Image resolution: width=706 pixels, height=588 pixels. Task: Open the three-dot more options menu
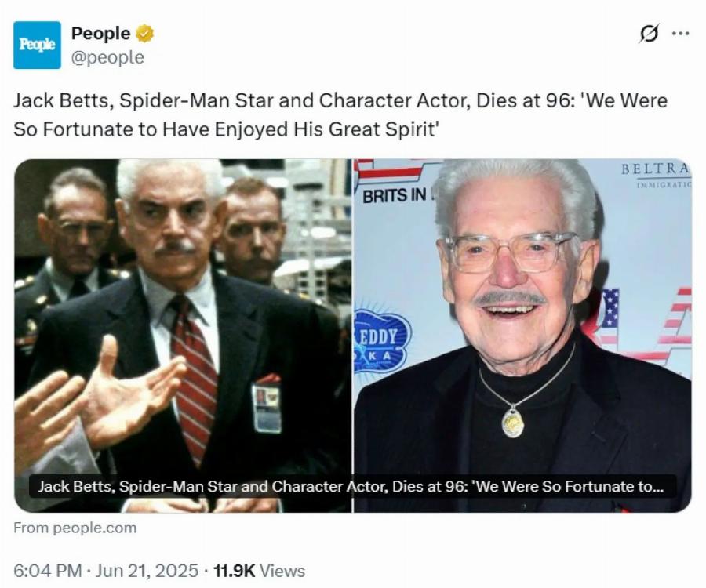[681, 34]
